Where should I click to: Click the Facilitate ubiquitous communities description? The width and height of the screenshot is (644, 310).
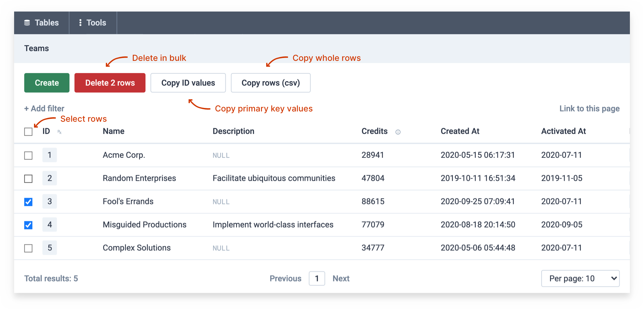(x=274, y=178)
